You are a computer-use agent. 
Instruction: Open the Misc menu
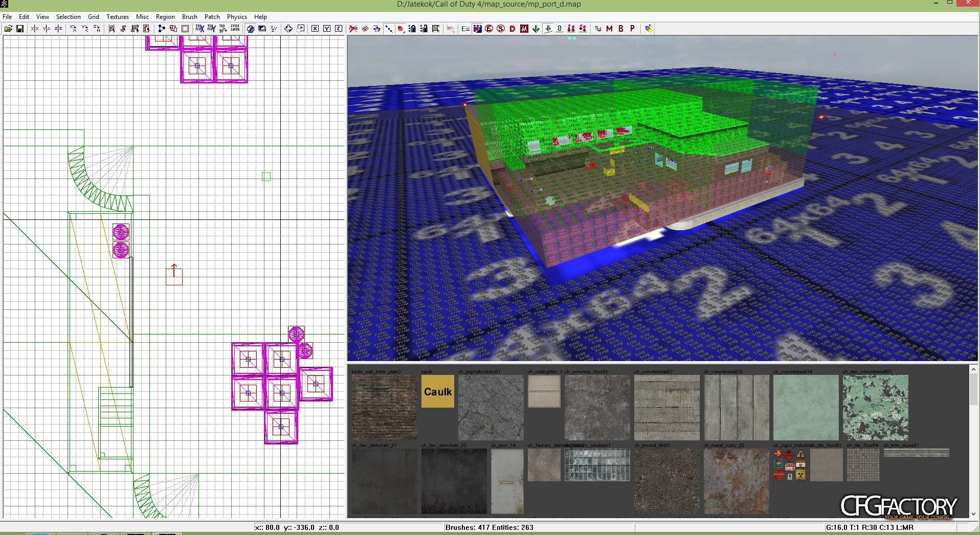click(x=142, y=17)
